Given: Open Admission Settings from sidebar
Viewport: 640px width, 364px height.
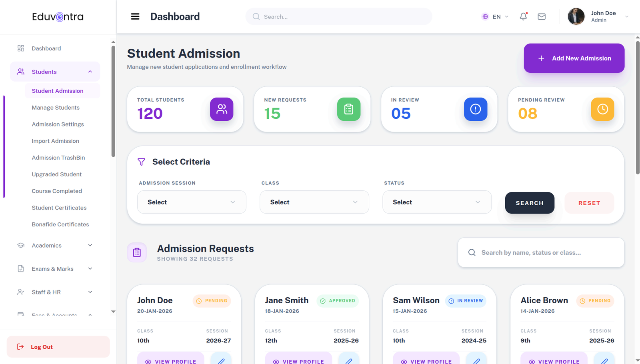Looking at the screenshot, I should tap(58, 124).
